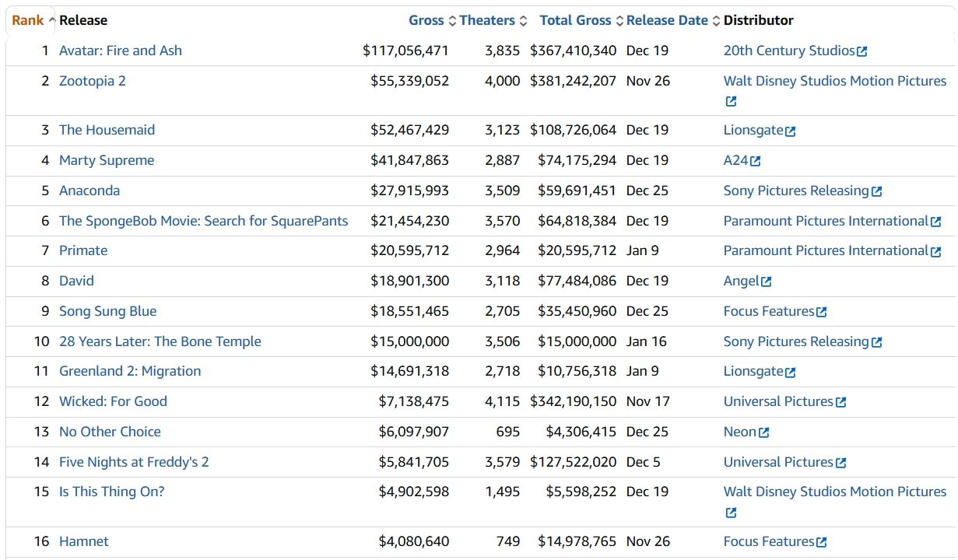Viewport: 958px width, 560px height.
Task: Sort by Total Gross column header
Action: pos(576,20)
